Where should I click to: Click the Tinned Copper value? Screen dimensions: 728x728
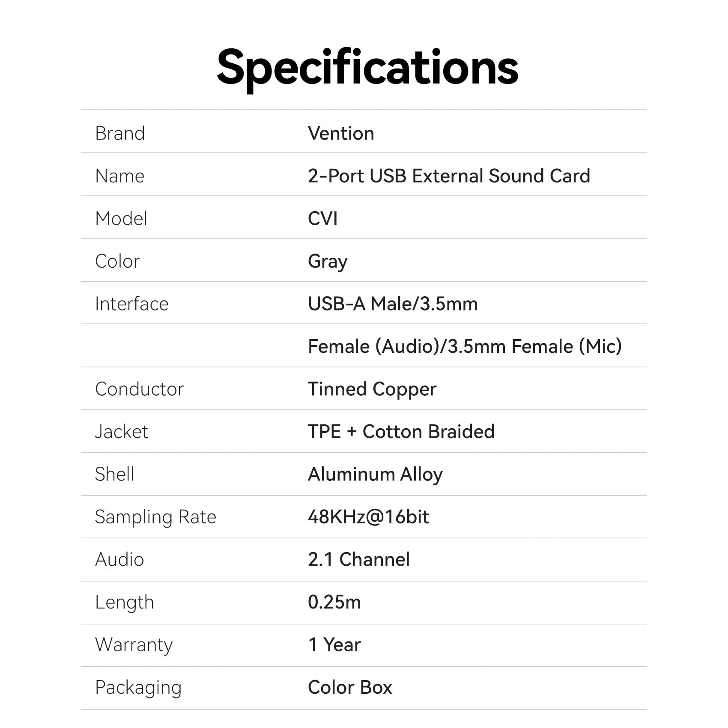[x=372, y=389]
